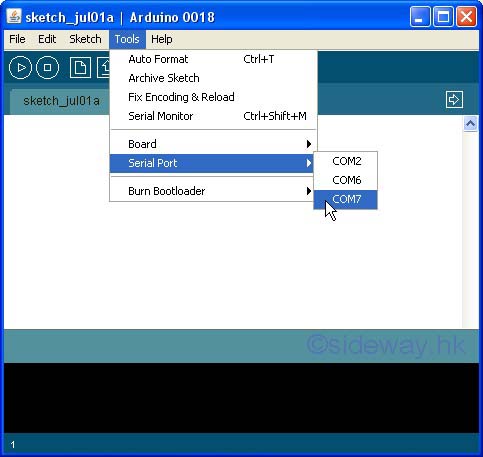Click the New sketch toolbar icon
The image size is (483, 457).
[80, 68]
